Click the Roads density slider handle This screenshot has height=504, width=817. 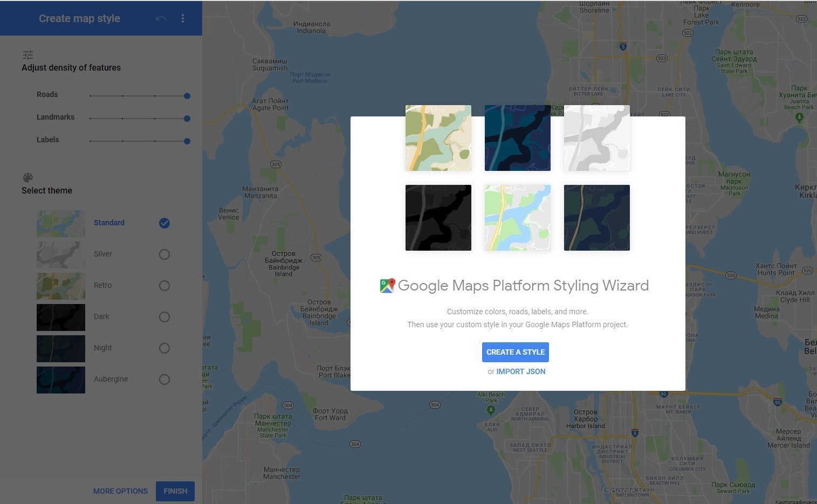(x=187, y=96)
